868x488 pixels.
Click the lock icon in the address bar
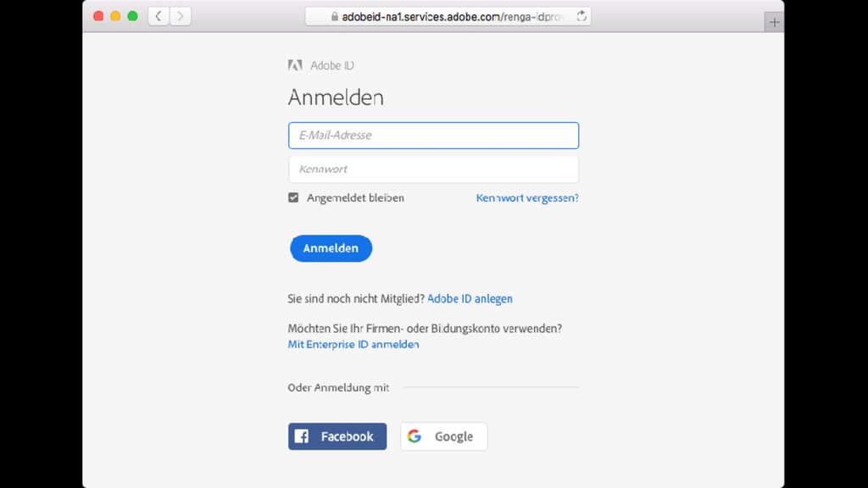[x=334, y=16]
